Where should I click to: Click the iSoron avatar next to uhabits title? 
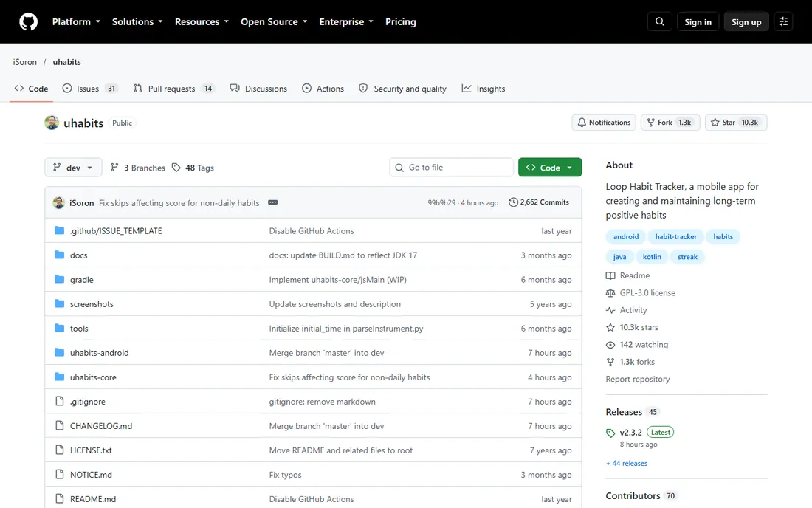pyautogui.click(x=52, y=123)
